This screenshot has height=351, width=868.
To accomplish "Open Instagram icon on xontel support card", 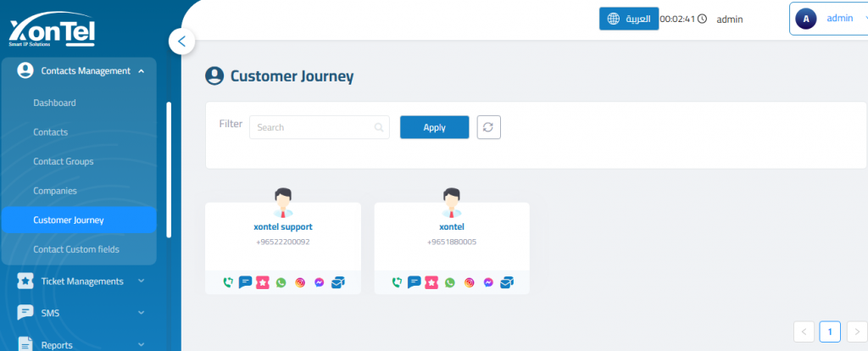I will tap(300, 282).
